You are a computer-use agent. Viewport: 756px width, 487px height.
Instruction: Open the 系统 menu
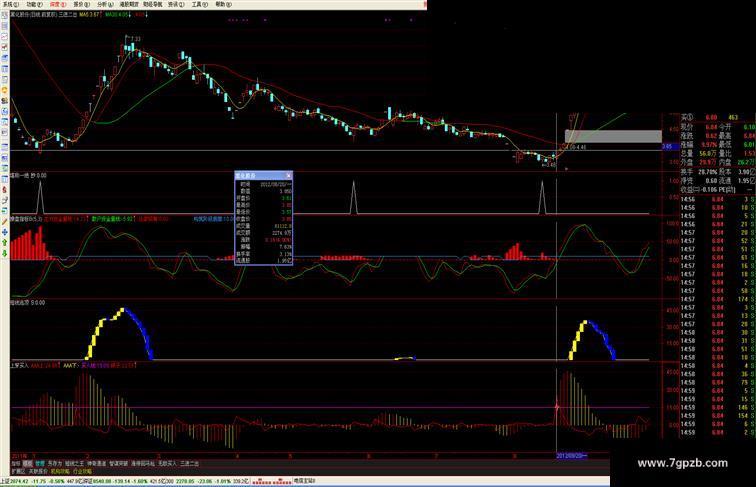(x=11, y=4)
